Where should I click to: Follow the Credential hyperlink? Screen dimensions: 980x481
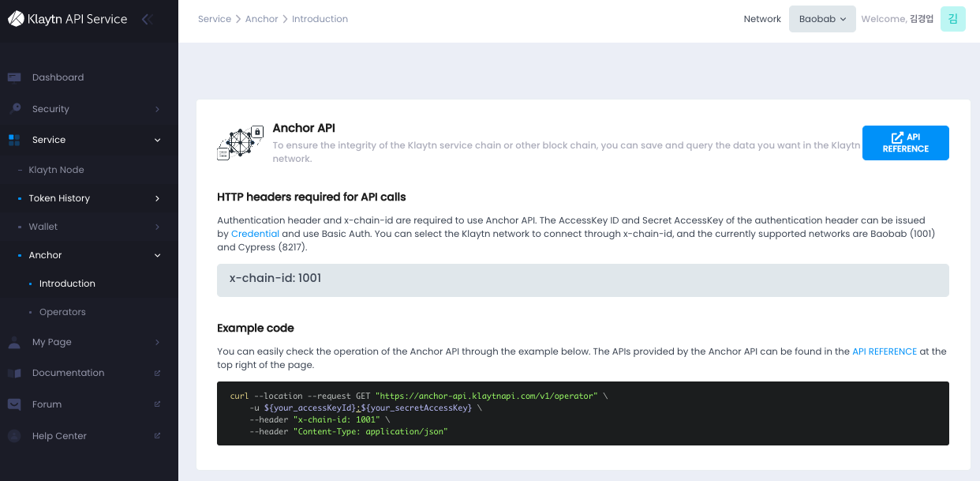coord(255,235)
